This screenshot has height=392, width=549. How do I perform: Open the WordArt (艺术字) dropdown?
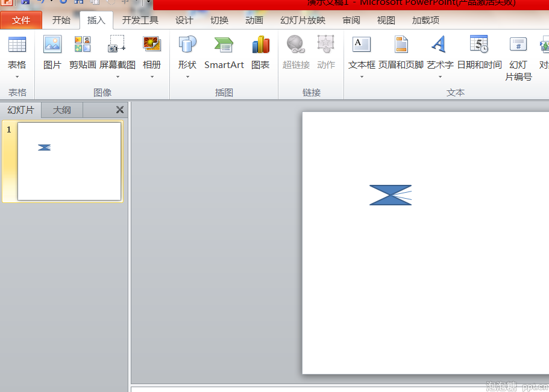point(440,76)
